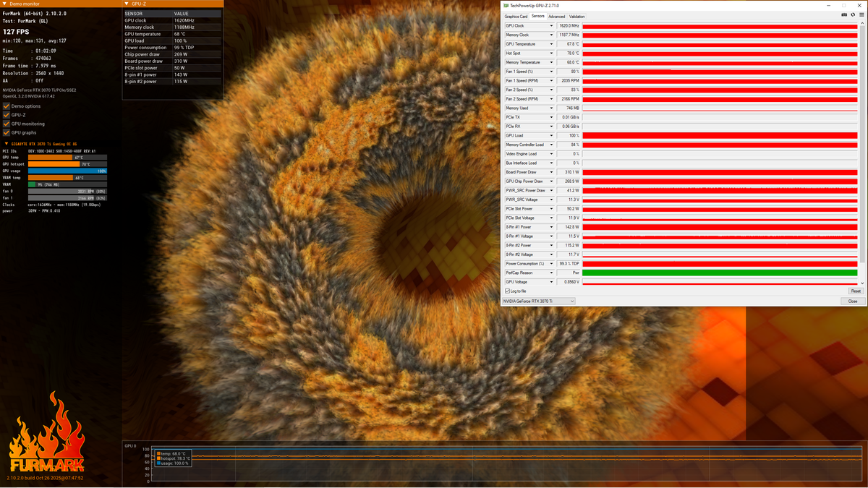868x488 pixels.
Task: Click the 127 FPS readout
Action: [16, 32]
